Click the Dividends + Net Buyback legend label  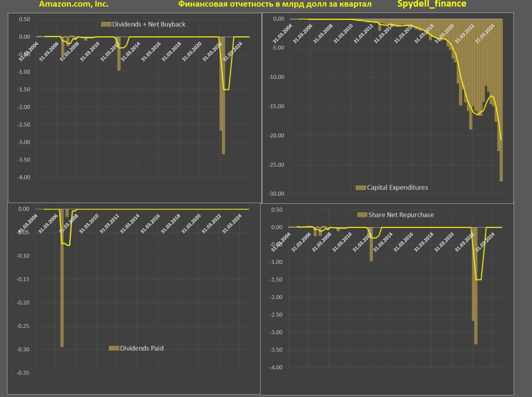[149, 25]
